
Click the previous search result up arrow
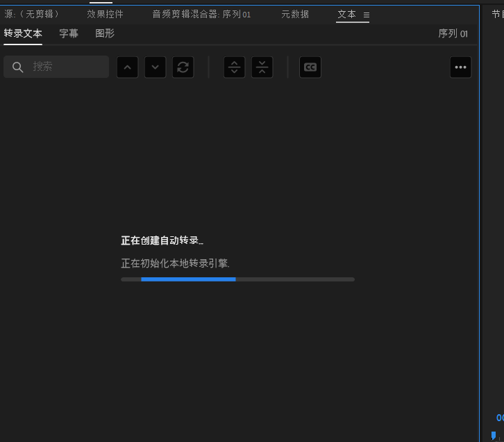click(127, 67)
